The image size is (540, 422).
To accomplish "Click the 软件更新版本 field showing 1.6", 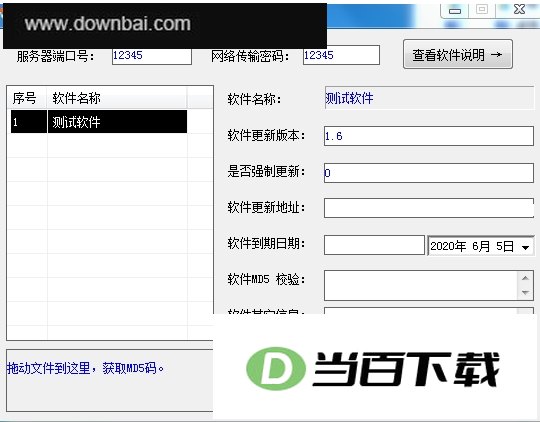I will point(429,136).
